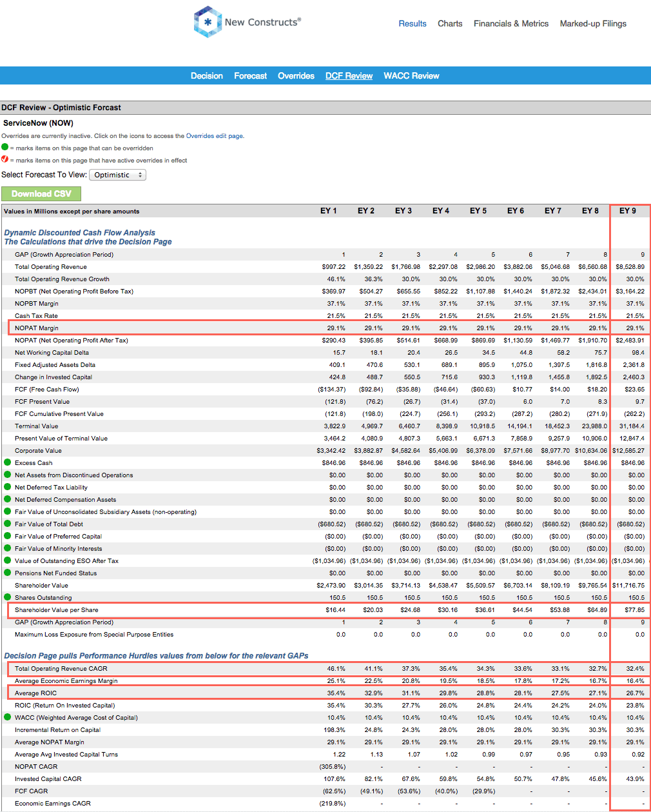The width and height of the screenshot is (651, 812).
Task: Click green dot beside Fair Value of Preferred Capital
Action: coord(7,536)
